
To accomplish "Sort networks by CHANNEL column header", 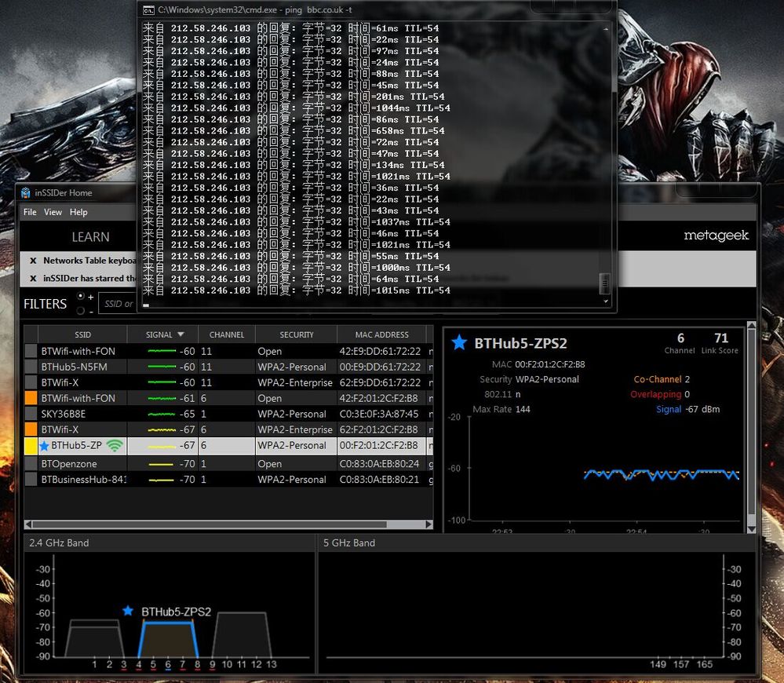I will click(x=227, y=334).
